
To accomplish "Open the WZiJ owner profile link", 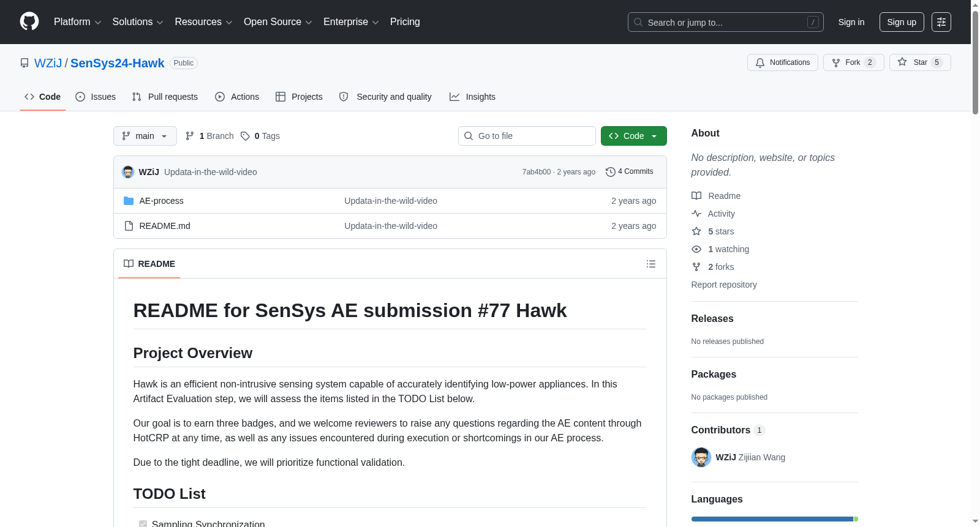I will [48, 63].
